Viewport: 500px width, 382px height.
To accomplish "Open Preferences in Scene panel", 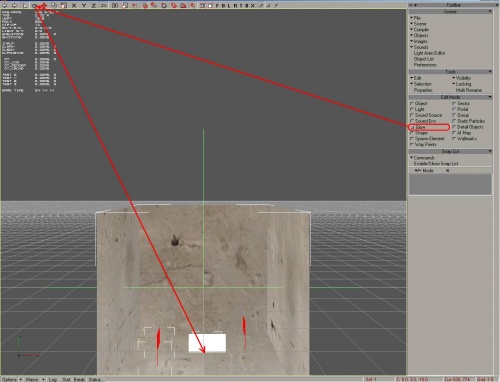I will 425,65.
